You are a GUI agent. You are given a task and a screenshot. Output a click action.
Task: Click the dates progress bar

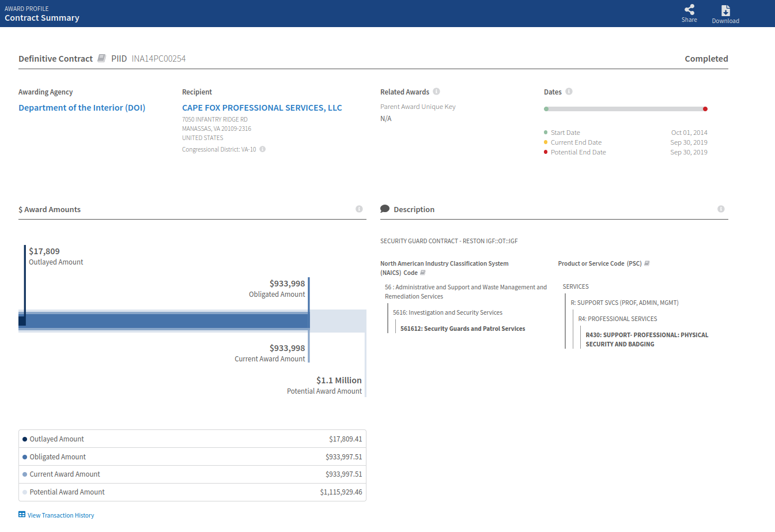[x=626, y=109]
